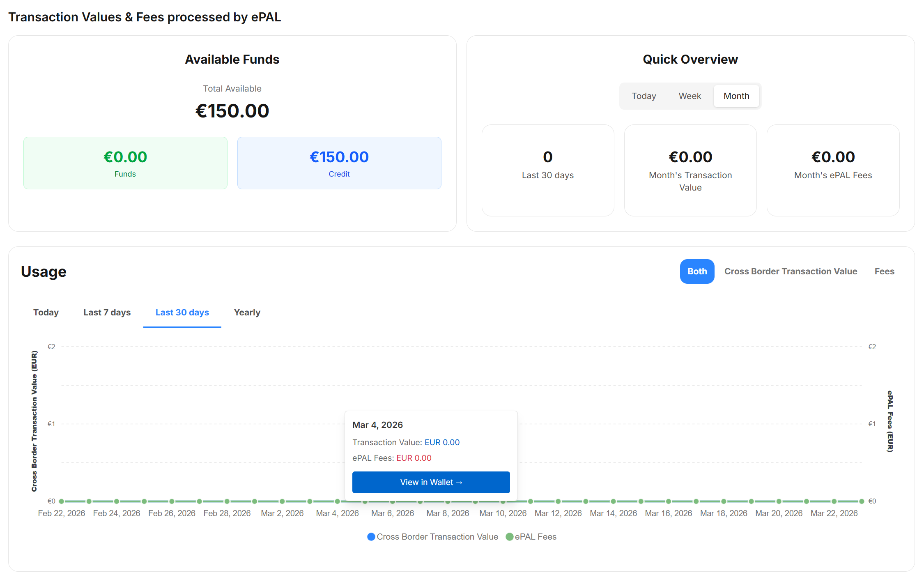Click View in Wallet button
The width and height of the screenshot is (924, 577).
[431, 482]
